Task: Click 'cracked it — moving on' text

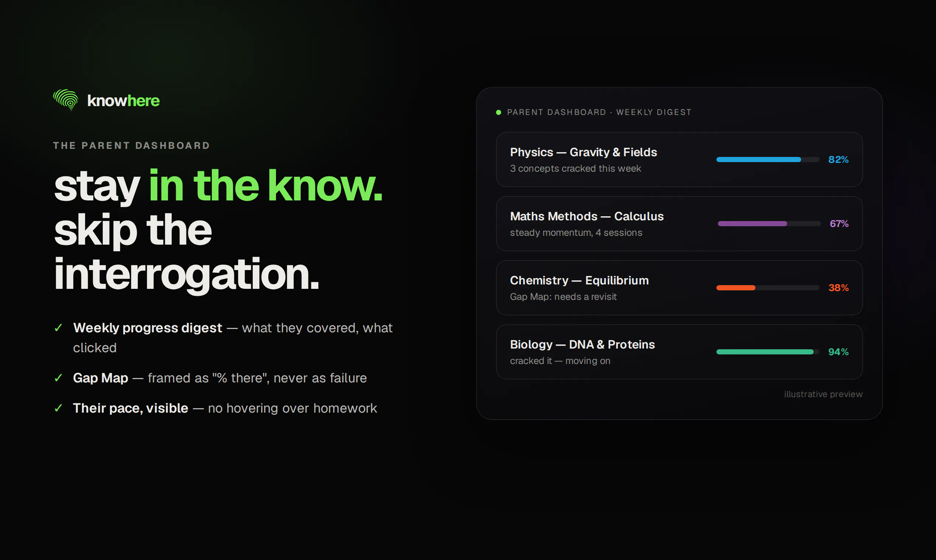Action: [560, 361]
